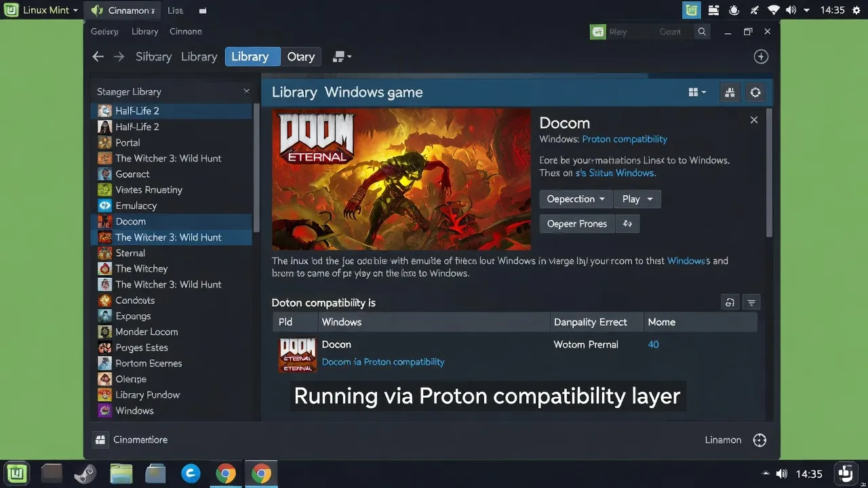The width and height of the screenshot is (868, 488).
Task: Click the main panel vertical scrollbar
Action: [769, 173]
